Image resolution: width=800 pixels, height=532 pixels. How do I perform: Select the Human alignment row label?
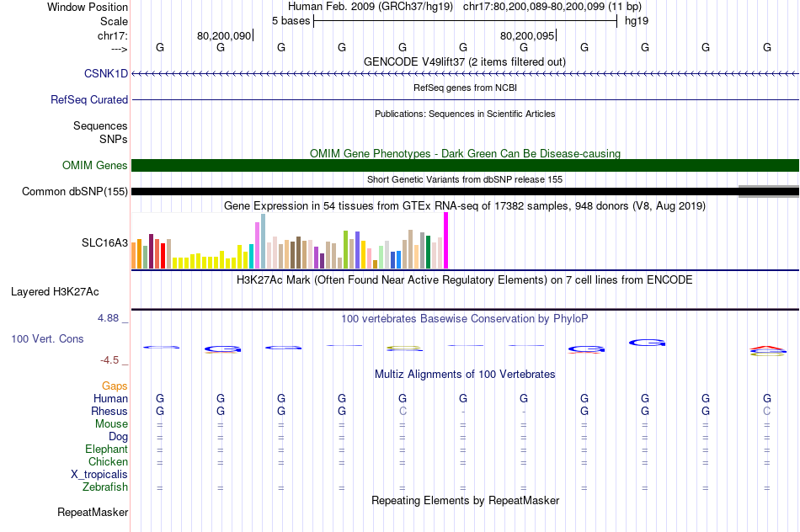coord(110,398)
